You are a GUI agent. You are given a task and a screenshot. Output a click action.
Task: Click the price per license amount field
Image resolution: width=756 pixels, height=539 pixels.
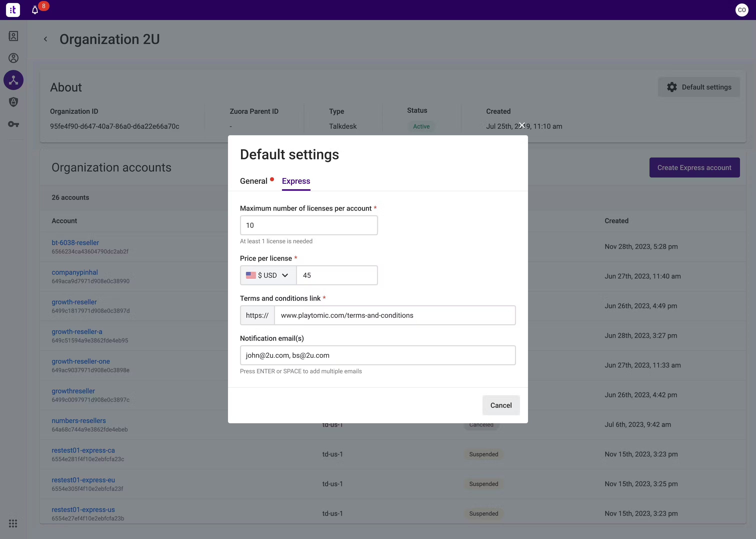[x=337, y=275]
